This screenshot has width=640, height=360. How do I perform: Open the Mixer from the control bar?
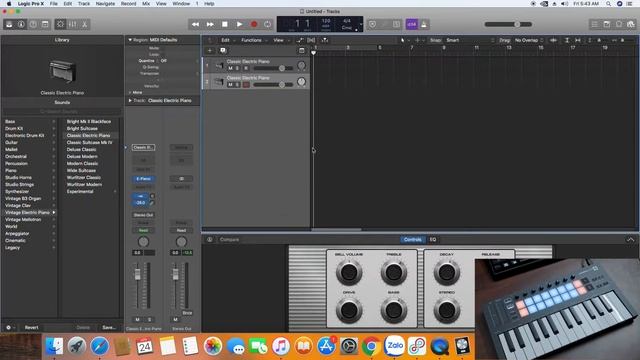point(72,24)
